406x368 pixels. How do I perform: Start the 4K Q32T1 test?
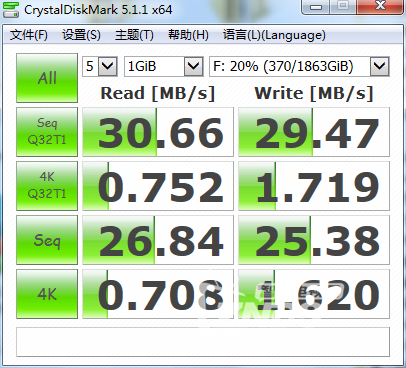pos(47,186)
